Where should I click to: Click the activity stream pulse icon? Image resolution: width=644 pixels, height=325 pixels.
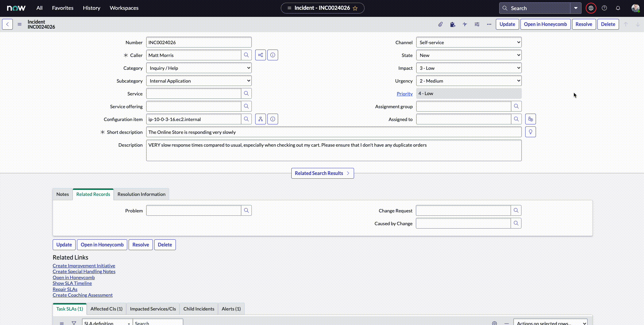pyautogui.click(x=465, y=24)
